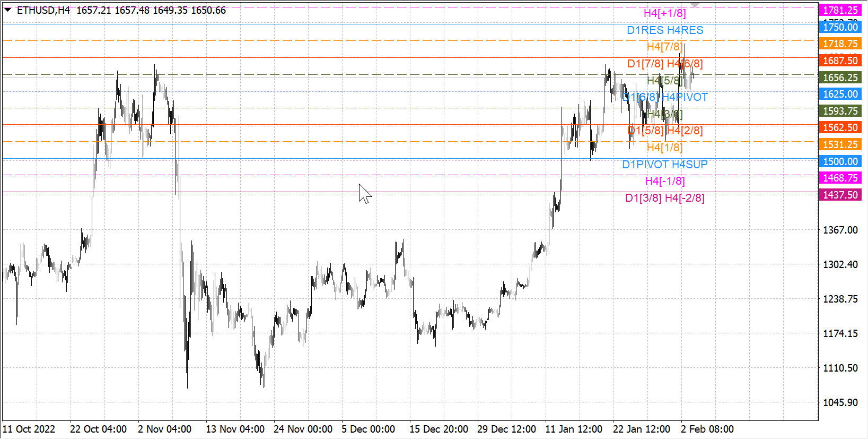Select the D1[3/8] H4[-2/8] level label
868x439 pixels.
click(x=665, y=198)
